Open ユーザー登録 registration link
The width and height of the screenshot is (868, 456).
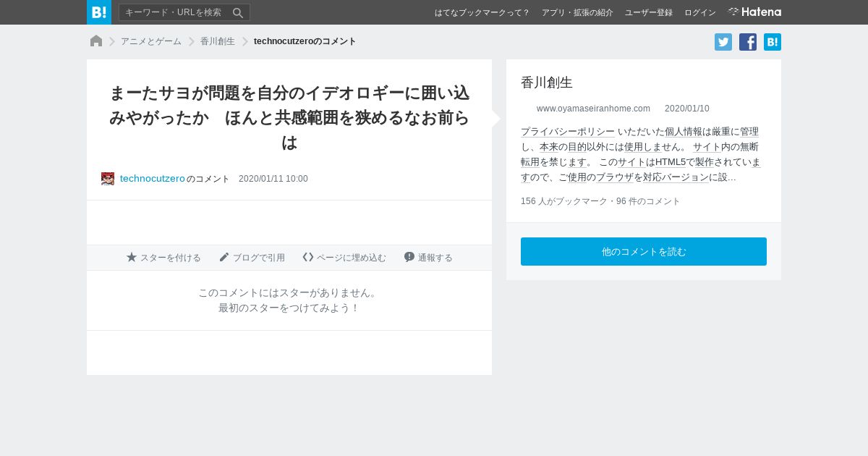click(649, 12)
